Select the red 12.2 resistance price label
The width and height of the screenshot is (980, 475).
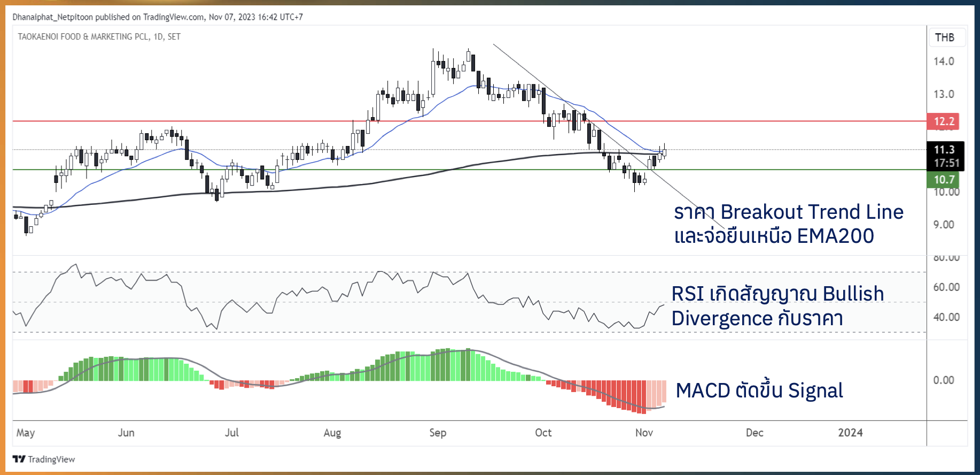pos(944,121)
